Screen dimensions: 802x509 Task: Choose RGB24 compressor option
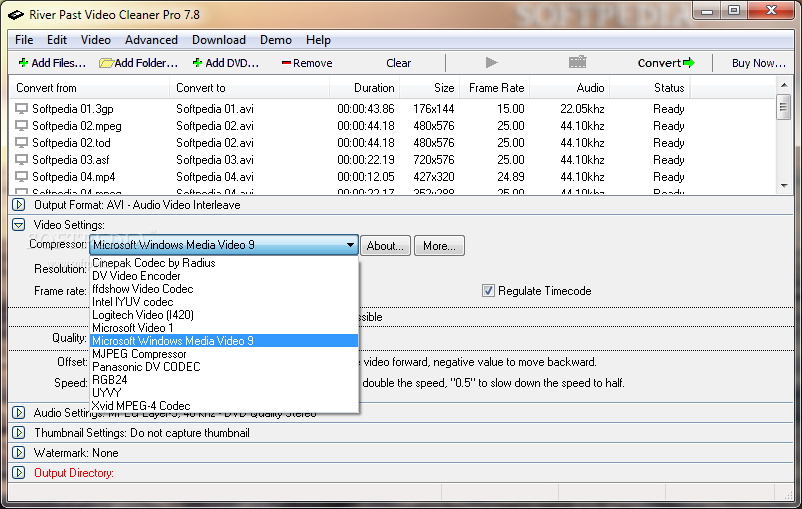[224, 380]
